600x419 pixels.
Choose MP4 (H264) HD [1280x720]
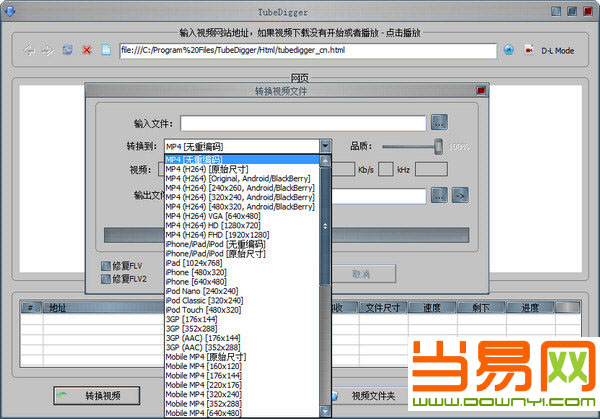[242, 225]
